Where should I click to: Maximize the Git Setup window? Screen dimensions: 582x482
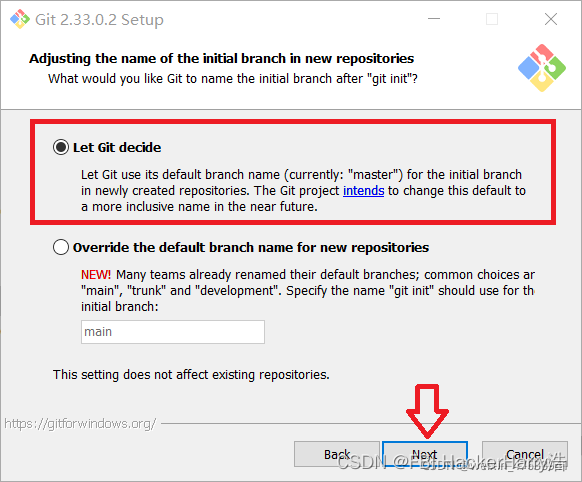click(492, 19)
